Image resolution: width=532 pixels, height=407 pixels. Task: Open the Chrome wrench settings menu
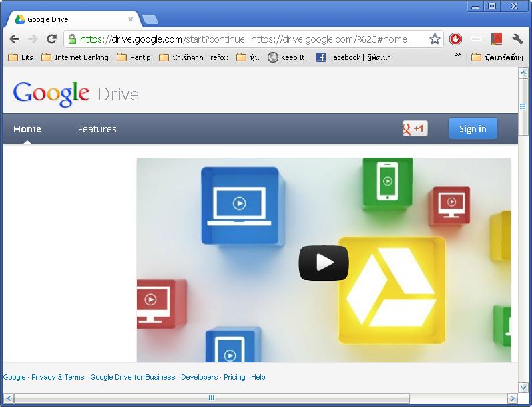tap(517, 39)
